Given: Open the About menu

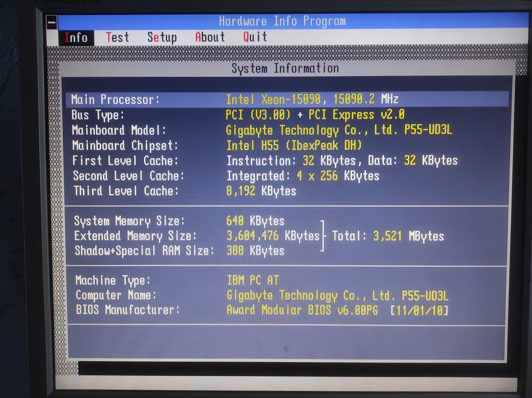Looking at the screenshot, I should click(210, 37).
